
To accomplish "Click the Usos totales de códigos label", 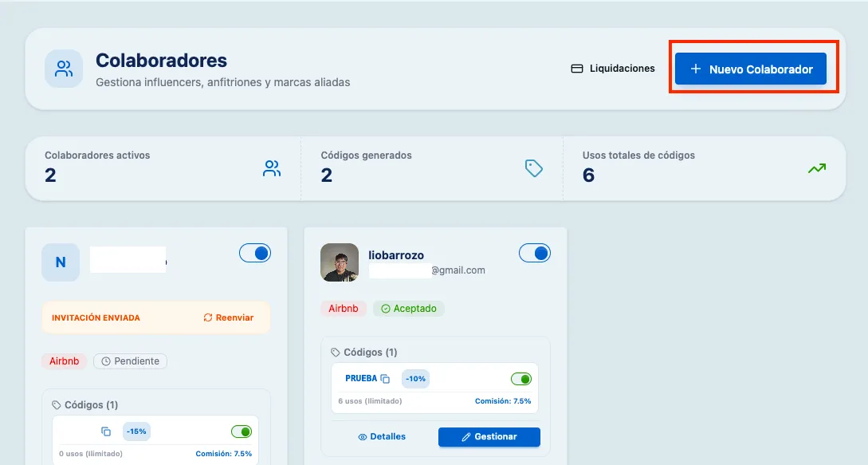I will 638,156.
